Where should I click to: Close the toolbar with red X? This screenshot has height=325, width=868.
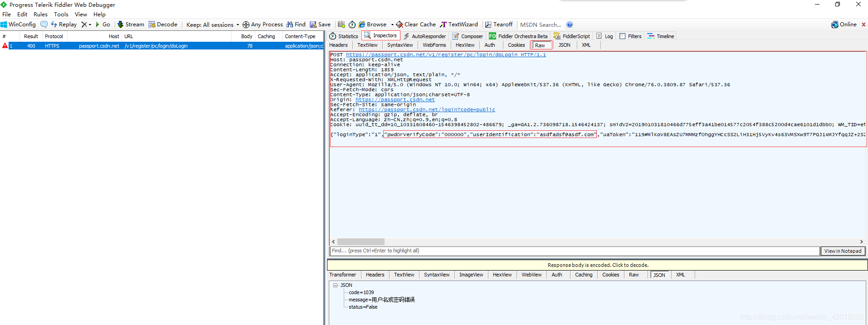(863, 25)
